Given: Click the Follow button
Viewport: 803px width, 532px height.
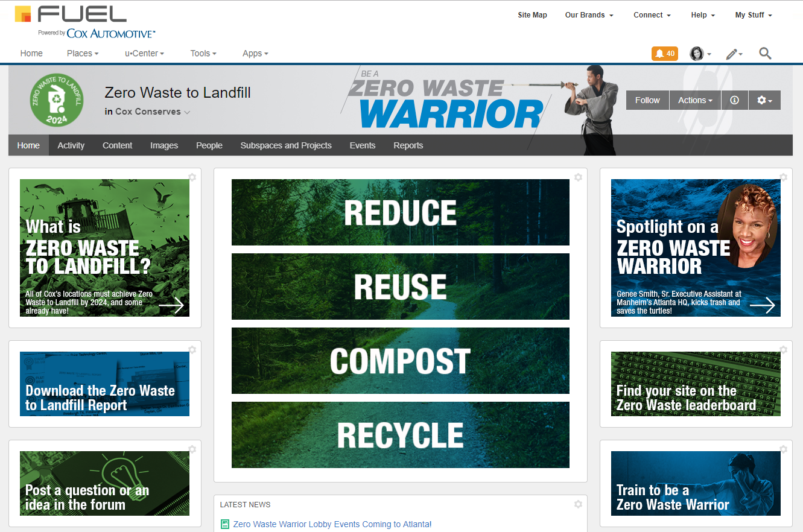Looking at the screenshot, I should pos(647,100).
